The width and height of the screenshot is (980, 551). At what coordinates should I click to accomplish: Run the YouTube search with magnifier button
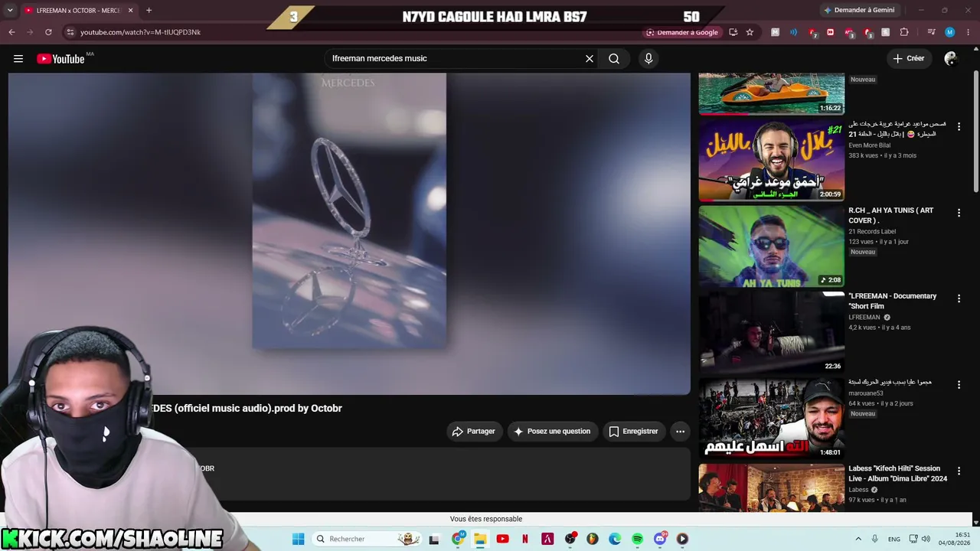[614, 59]
